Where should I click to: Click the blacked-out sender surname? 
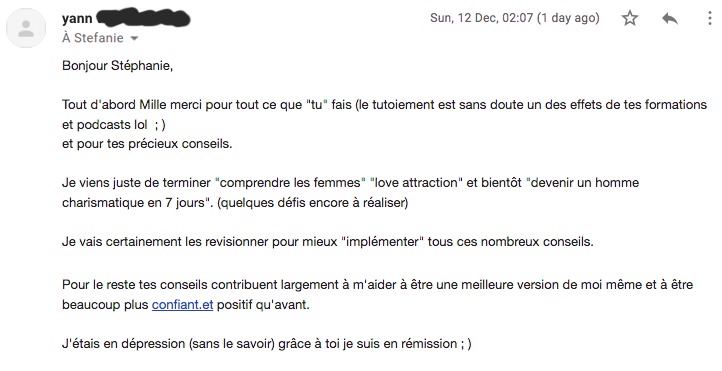click(x=144, y=17)
